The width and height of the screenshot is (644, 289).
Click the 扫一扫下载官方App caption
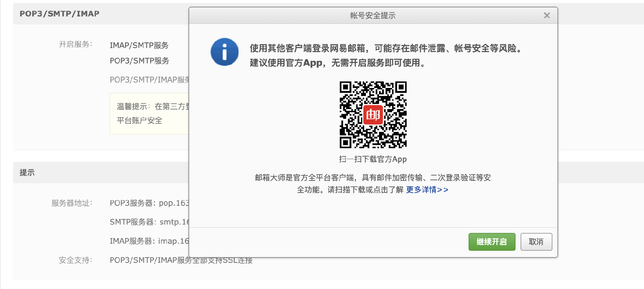pyautogui.click(x=373, y=159)
